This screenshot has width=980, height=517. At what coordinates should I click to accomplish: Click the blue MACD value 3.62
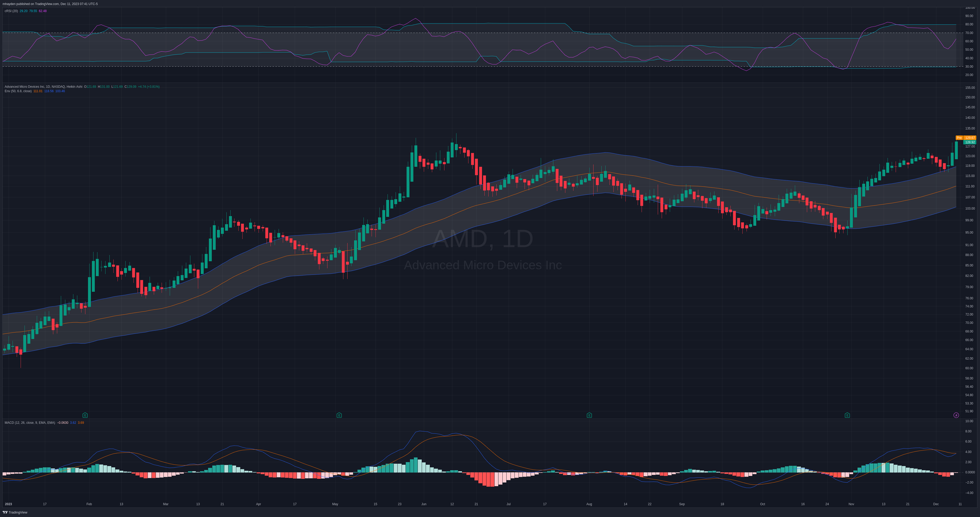click(x=73, y=423)
